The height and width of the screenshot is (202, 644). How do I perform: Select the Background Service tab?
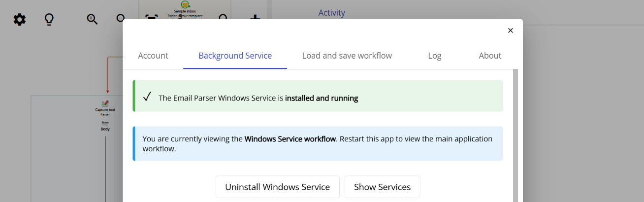235,56
